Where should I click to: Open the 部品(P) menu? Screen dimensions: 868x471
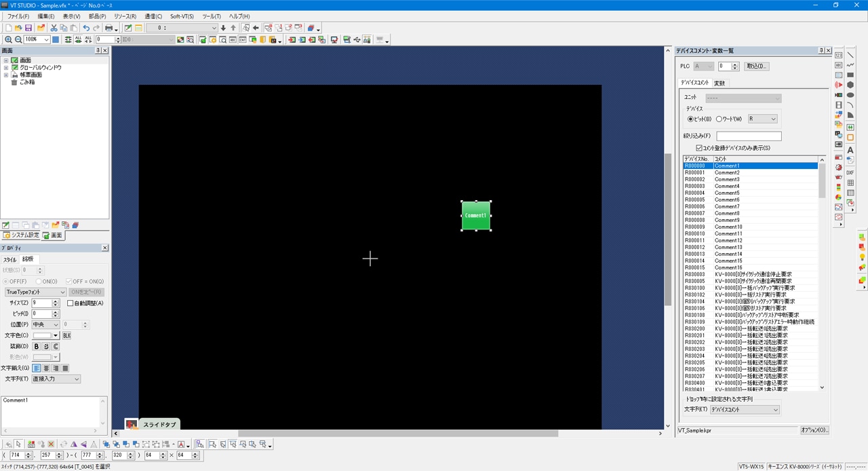98,16
